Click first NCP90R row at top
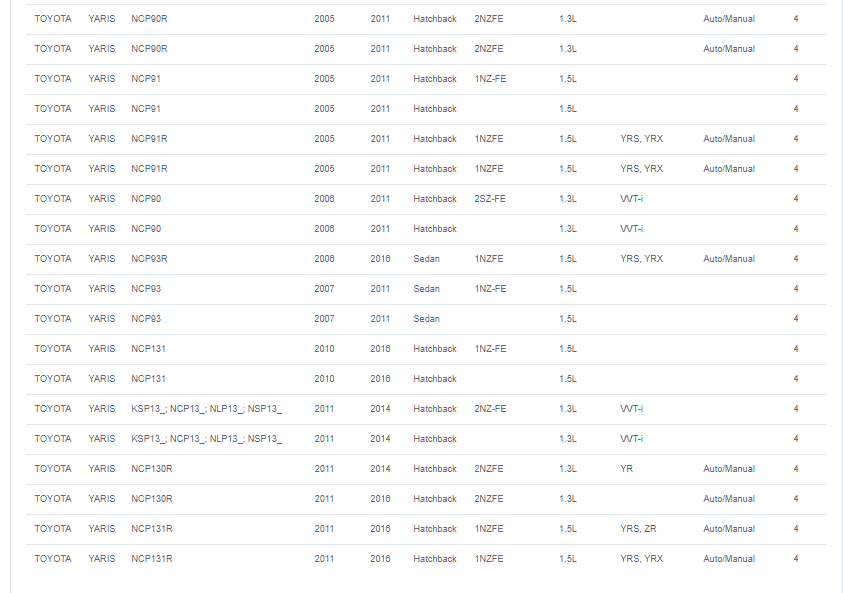843x593 pixels. (425, 19)
